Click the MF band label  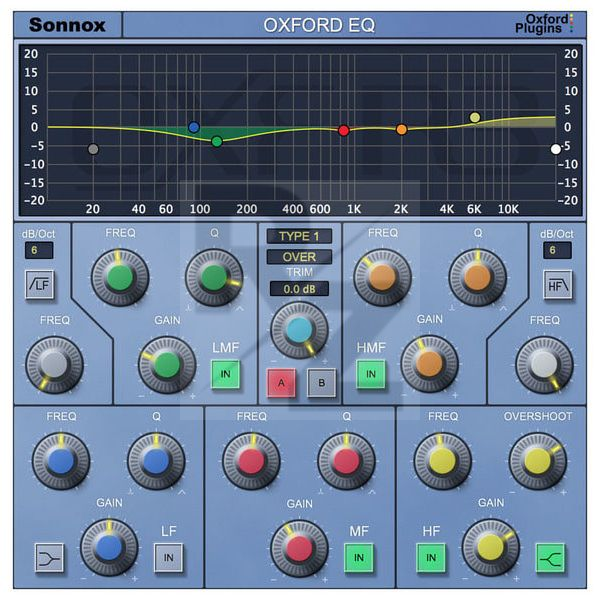359,531
